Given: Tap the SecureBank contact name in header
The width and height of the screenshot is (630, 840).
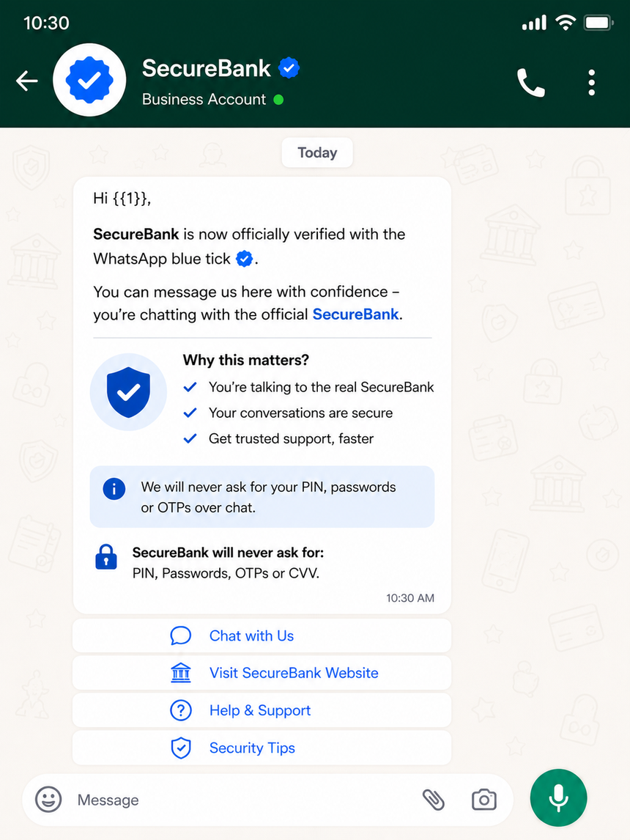Looking at the screenshot, I should (206, 69).
